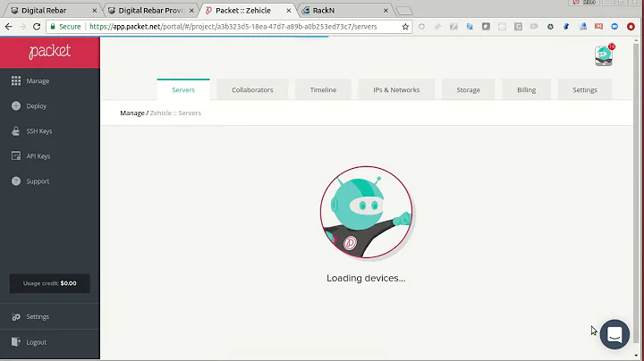Click the red extension icon at toolbar end
Viewport: 644px width, 361px height.
tap(631, 27)
